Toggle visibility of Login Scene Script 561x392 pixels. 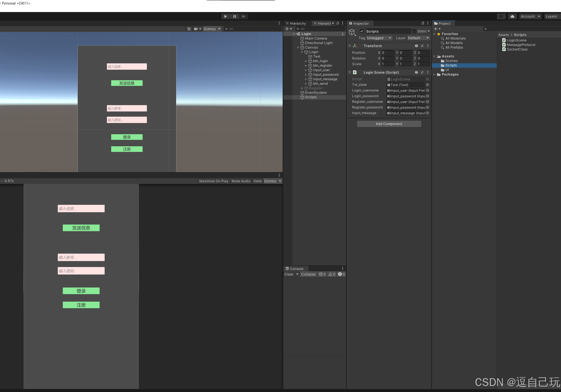(x=351, y=72)
